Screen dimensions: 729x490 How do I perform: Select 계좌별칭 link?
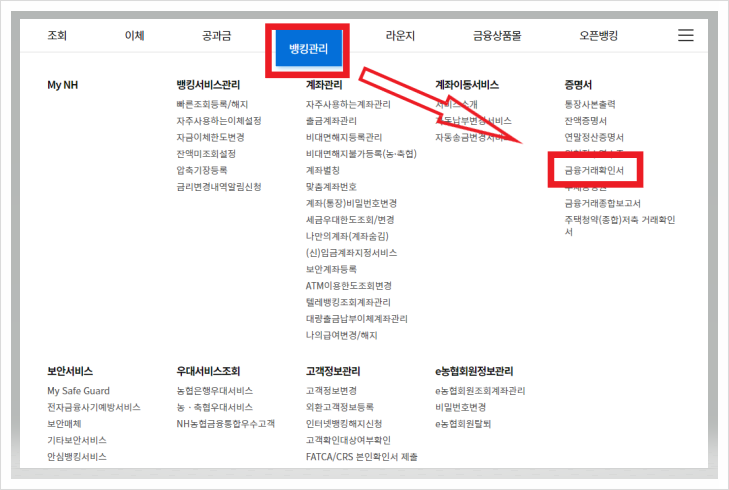click(x=323, y=170)
